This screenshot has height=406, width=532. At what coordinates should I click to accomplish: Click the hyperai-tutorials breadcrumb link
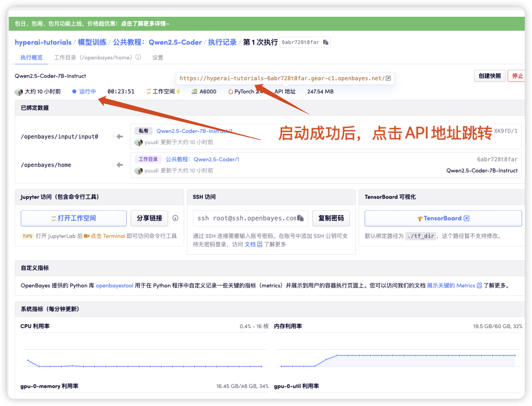(x=43, y=42)
